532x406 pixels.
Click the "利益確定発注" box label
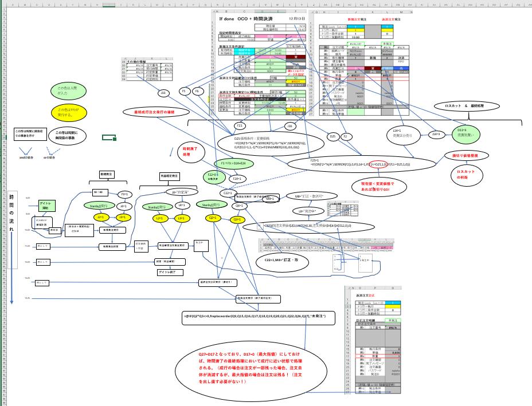(170, 176)
